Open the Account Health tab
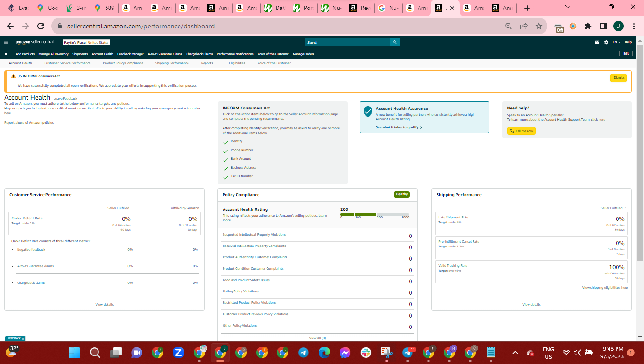Image resolution: width=644 pixels, height=364 pixels. 20,63
